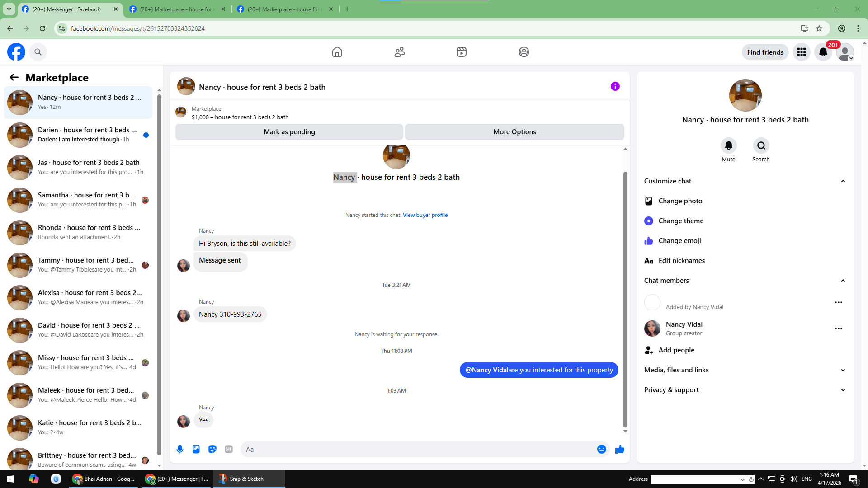Choose a sticker icon
The width and height of the screenshot is (868, 488).
[212, 449]
